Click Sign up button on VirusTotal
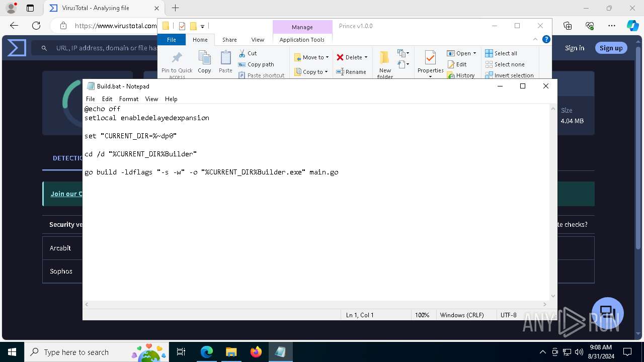The width and height of the screenshot is (644, 362). click(x=611, y=48)
